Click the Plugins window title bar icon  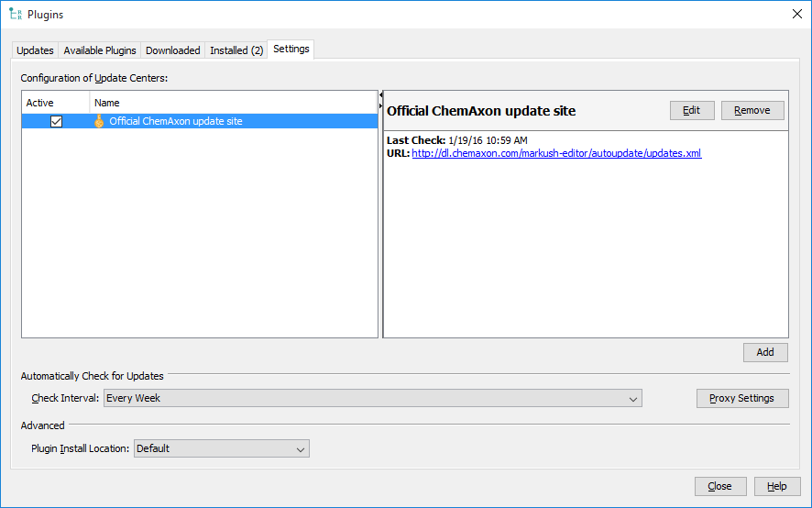point(15,15)
